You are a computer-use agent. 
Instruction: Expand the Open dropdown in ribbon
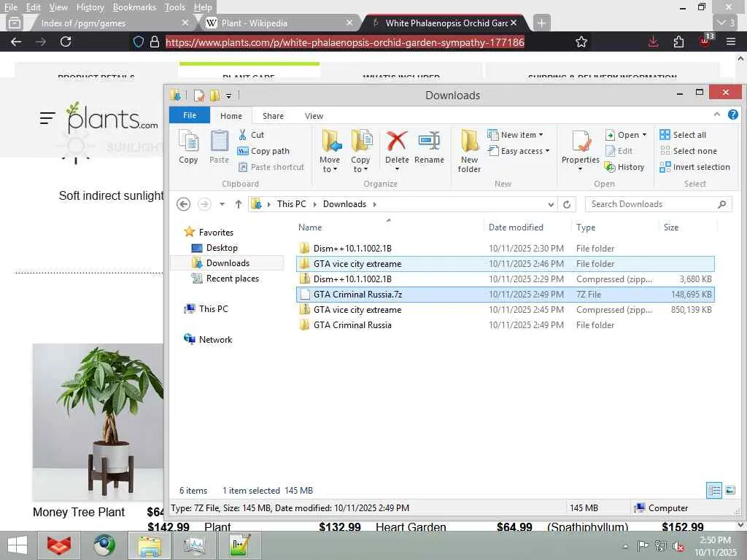coord(645,135)
